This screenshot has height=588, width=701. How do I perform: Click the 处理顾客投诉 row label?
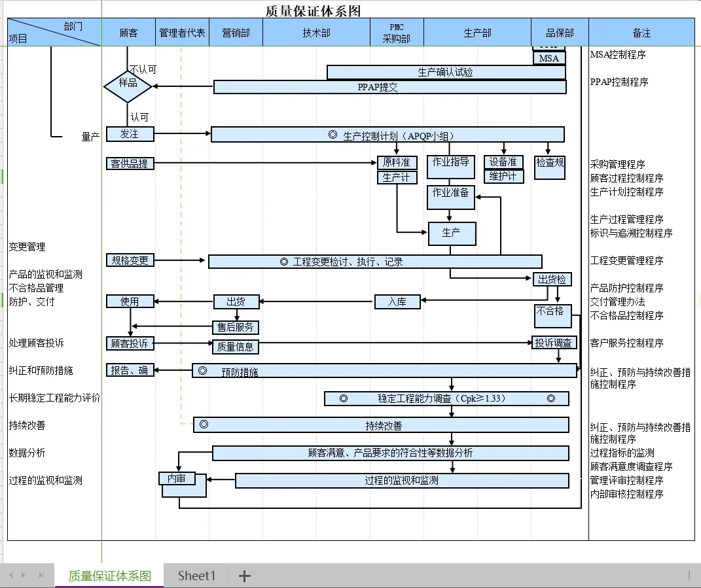(x=36, y=343)
